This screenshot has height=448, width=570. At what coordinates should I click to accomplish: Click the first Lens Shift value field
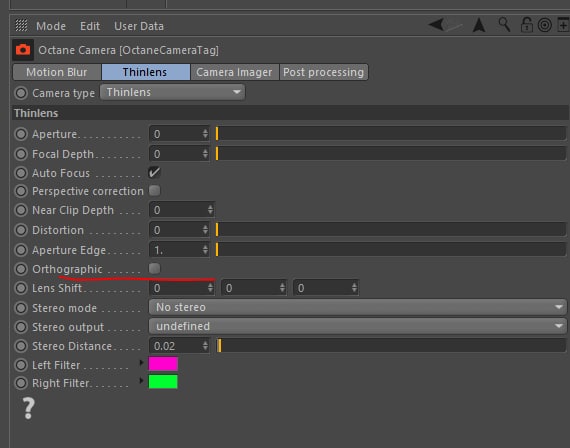click(182, 288)
